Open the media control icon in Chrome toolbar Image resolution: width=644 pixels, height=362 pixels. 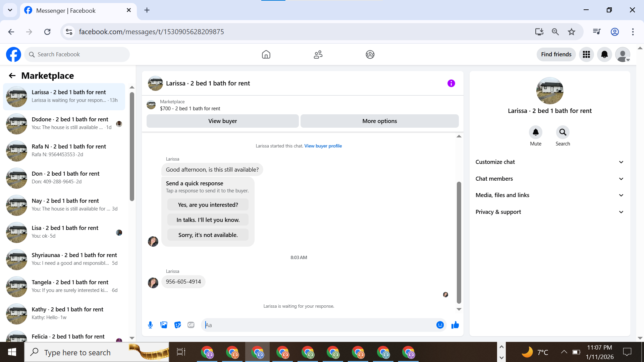597,32
